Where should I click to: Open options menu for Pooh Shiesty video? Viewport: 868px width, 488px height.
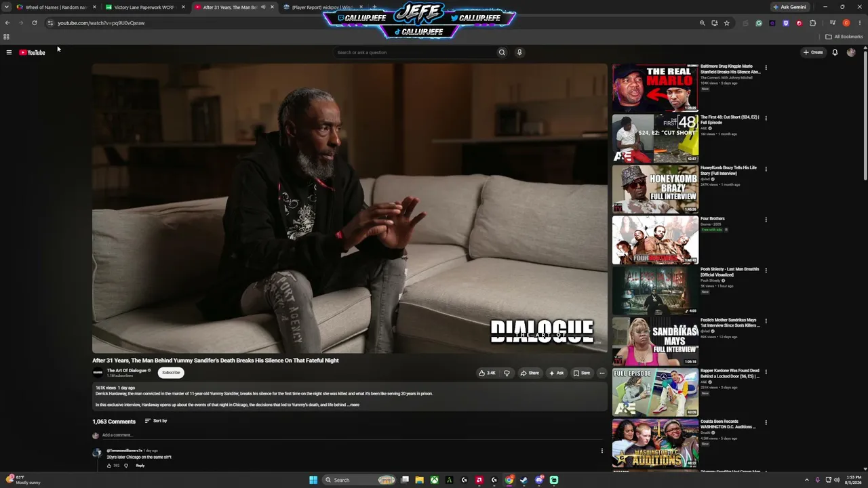(766, 270)
